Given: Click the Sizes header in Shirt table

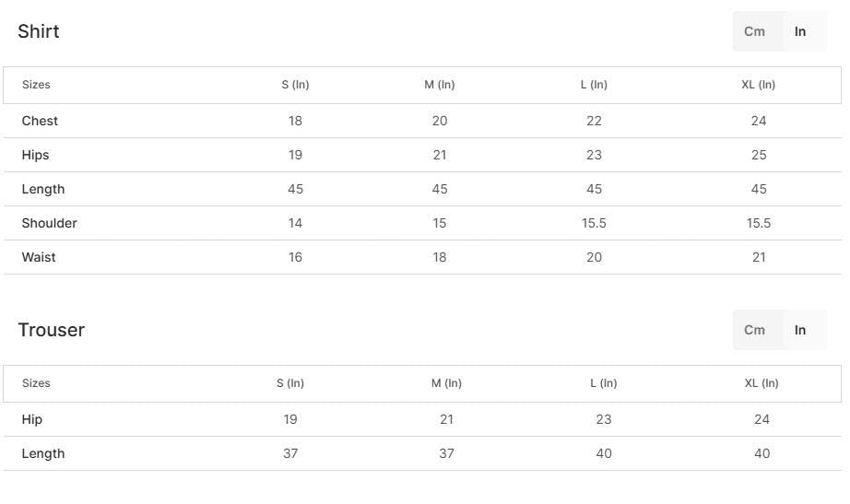Looking at the screenshot, I should 36,85.
